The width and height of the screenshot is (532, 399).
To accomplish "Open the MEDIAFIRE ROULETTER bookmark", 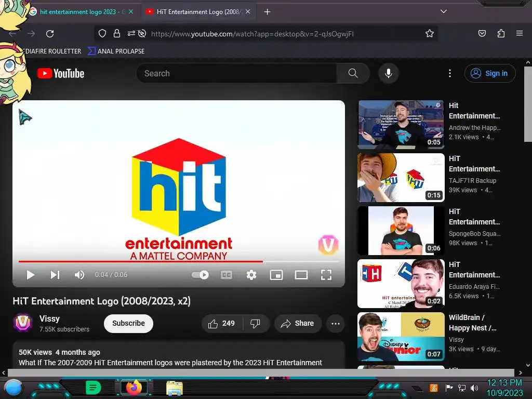I will click(52, 51).
